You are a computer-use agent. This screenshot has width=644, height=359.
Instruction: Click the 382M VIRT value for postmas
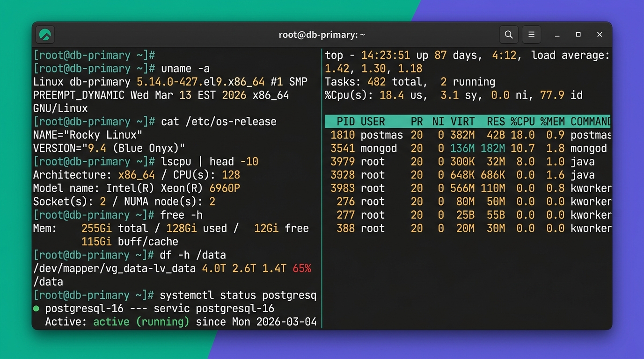click(x=463, y=135)
